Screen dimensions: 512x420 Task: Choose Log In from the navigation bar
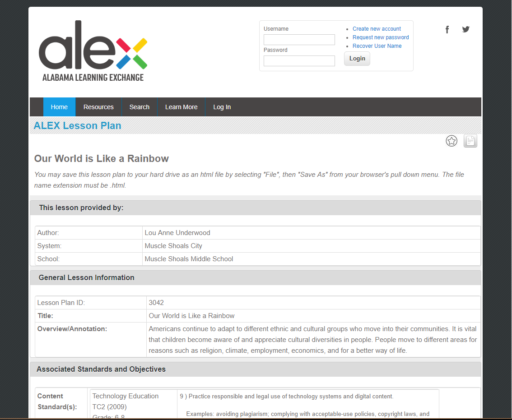point(222,107)
